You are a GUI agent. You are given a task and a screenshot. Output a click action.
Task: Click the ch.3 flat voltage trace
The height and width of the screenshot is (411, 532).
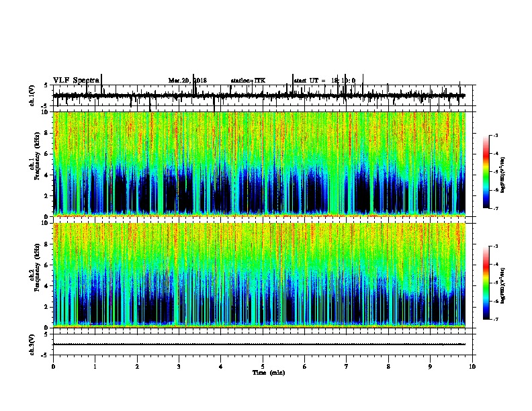[259, 345]
